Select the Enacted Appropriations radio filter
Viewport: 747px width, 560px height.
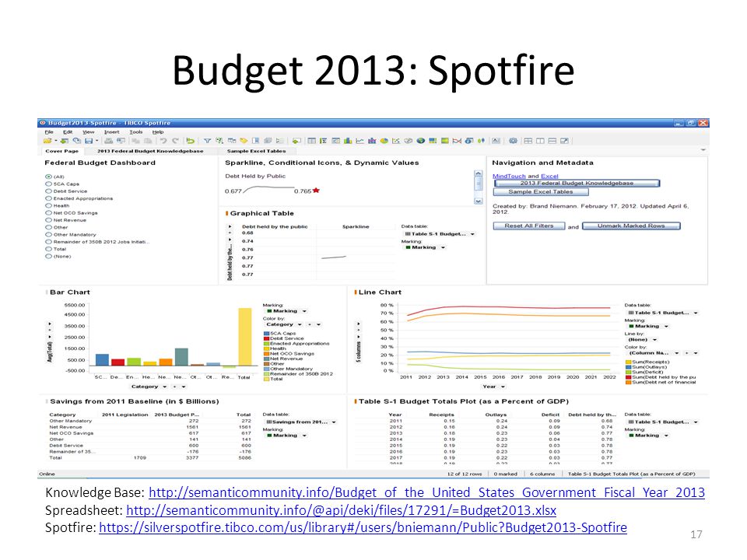pyautogui.click(x=48, y=198)
